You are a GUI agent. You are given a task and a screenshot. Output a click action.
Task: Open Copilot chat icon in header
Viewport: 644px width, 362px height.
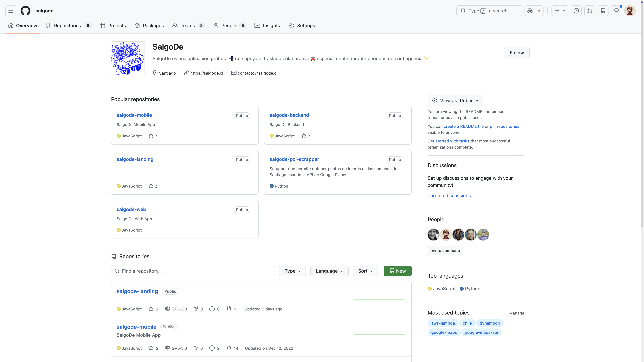(530, 11)
